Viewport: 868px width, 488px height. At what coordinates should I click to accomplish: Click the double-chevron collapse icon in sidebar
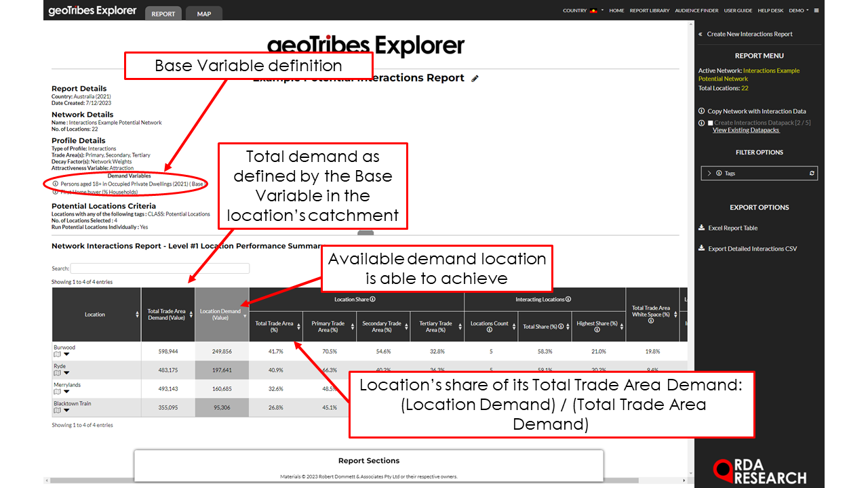(701, 34)
